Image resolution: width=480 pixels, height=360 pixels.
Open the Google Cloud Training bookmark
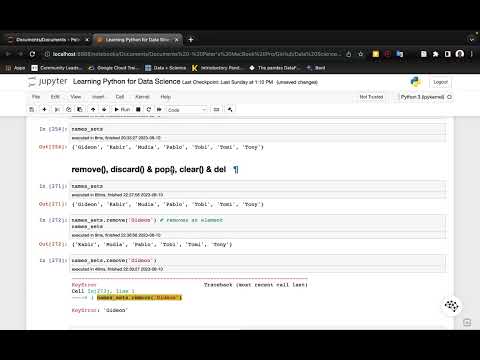(x=113, y=68)
